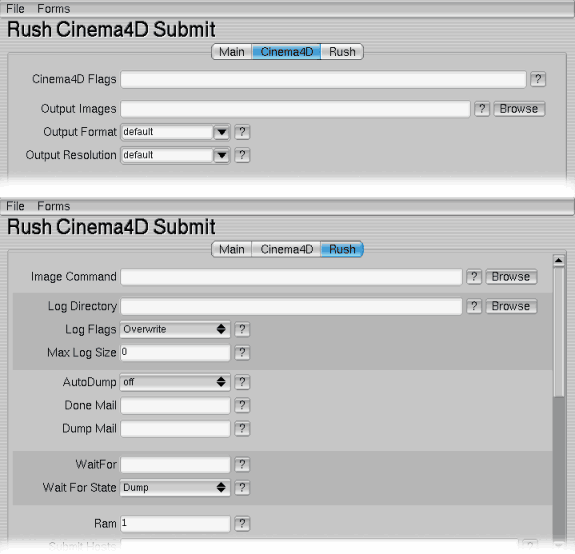Show help for Output Format

[x=242, y=132]
